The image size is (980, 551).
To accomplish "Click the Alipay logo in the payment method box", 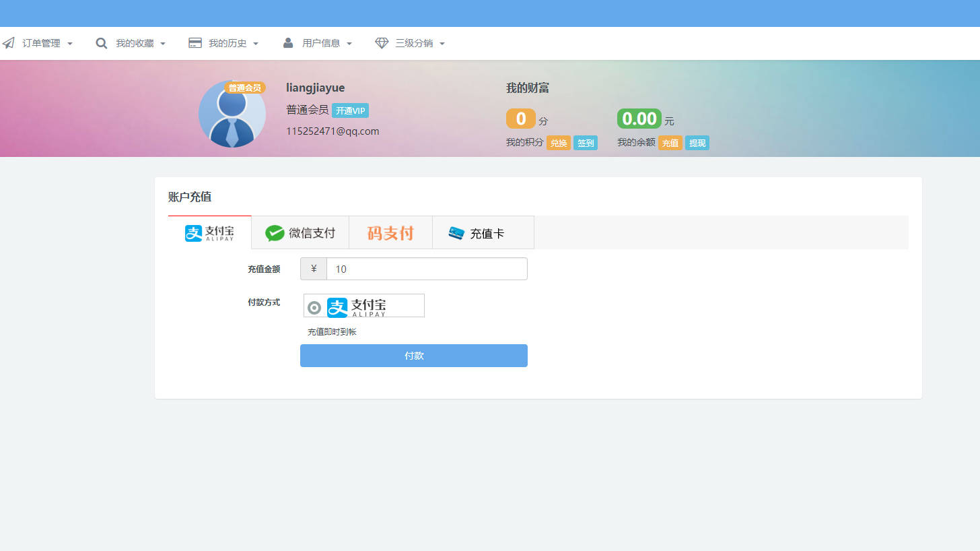I will [x=357, y=307].
